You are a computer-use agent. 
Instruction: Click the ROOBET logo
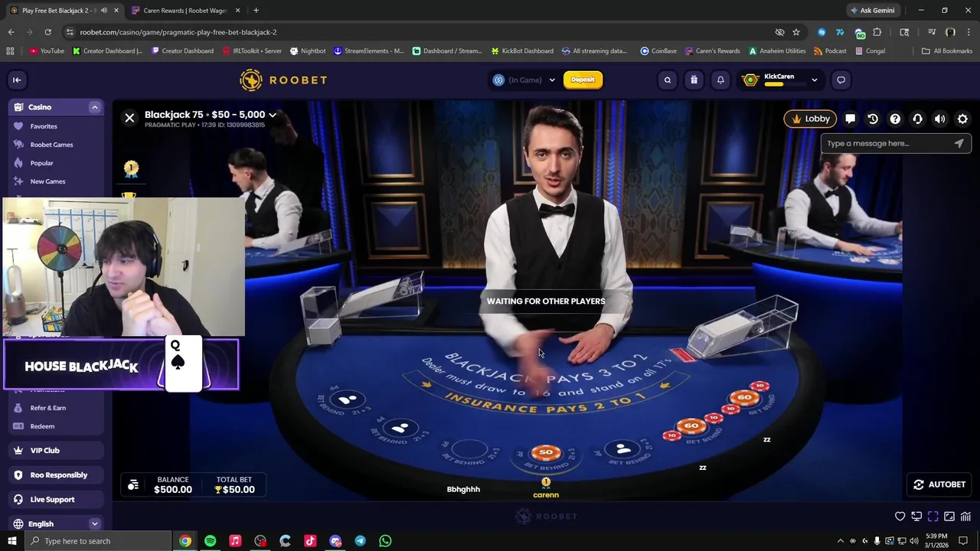(x=283, y=80)
